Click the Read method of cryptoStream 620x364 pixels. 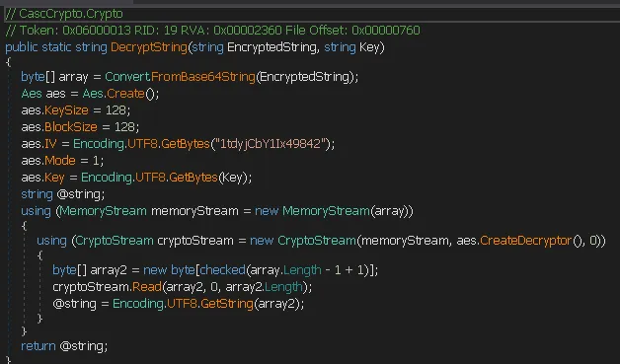click(x=147, y=287)
